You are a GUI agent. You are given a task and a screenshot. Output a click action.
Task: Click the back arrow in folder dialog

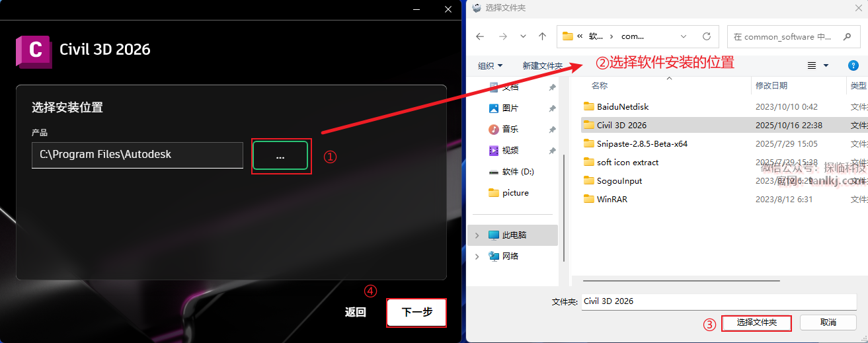(x=480, y=36)
